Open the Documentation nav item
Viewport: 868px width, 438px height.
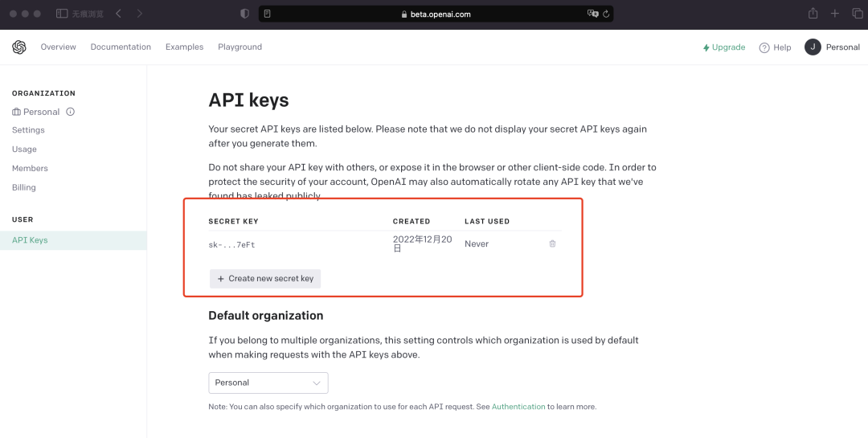click(x=121, y=47)
